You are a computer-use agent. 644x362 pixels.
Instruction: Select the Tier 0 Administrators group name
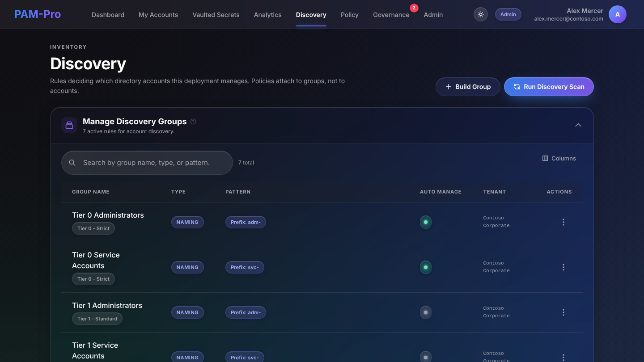[x=108, y=215]
